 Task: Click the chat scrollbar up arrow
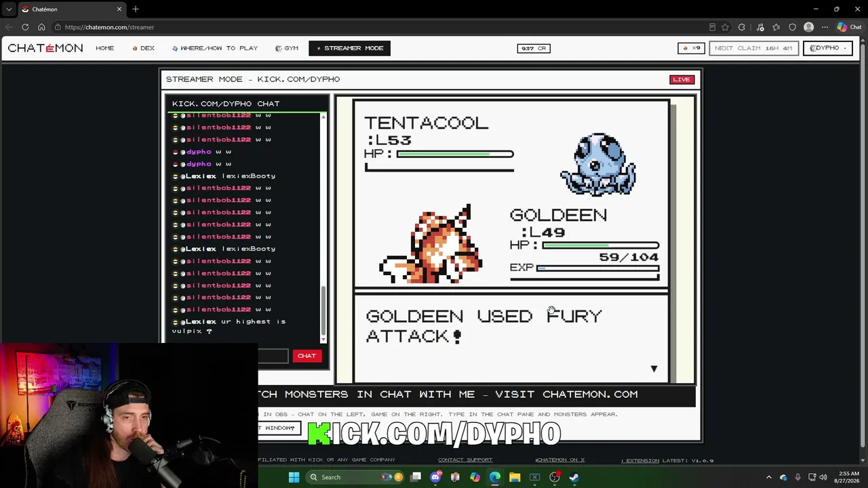[323, 118]
